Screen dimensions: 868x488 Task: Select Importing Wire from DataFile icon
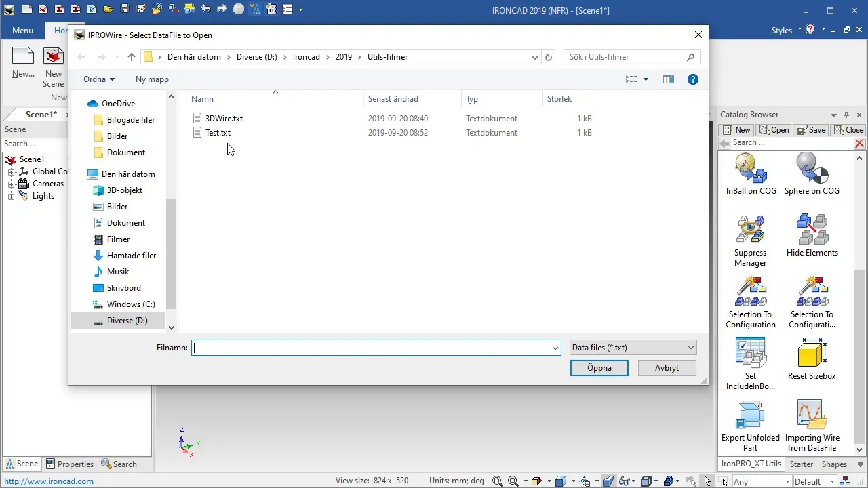tap(812, 415)
